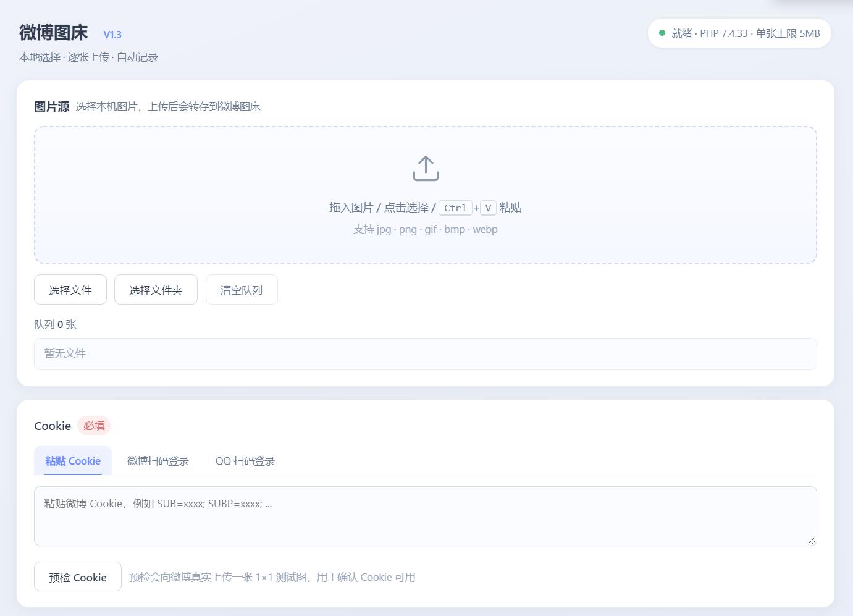Click the 就绪 · PHP 7.4.33 status text
Image resolution: width=853 pixels, height=616 pixels.
[746, 33]
